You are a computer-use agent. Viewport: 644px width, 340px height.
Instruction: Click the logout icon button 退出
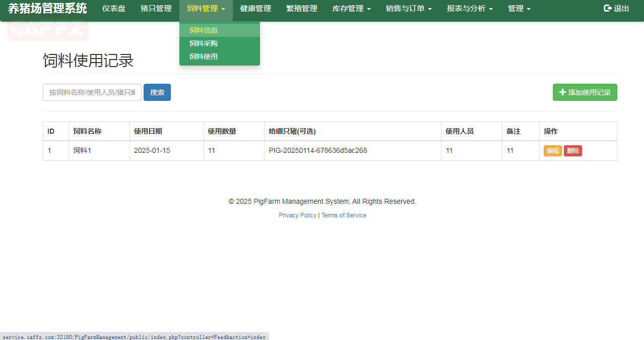pyautogui.click(x=616, y=9)
